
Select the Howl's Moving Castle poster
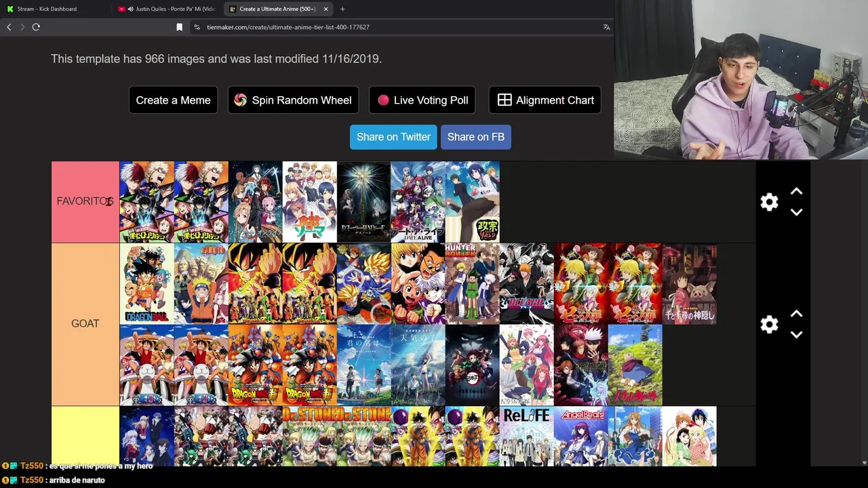pyautogui.click(x=635, y=365)
